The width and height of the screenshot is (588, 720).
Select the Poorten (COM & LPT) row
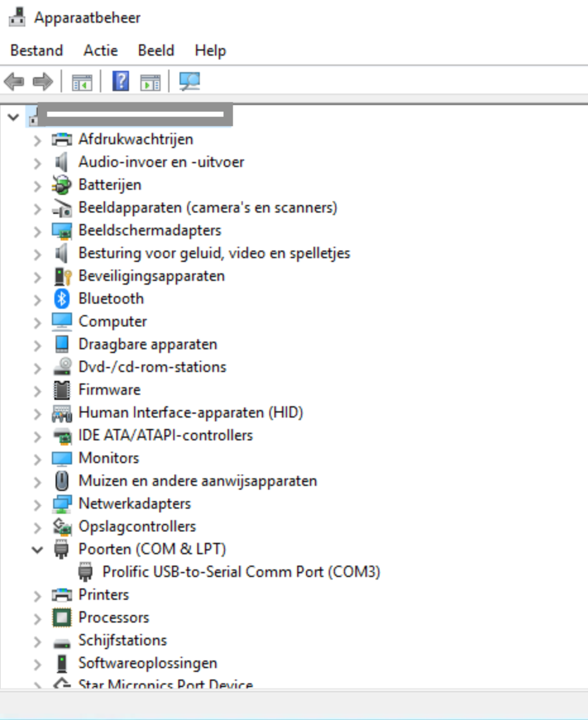(x=152, y=549)
